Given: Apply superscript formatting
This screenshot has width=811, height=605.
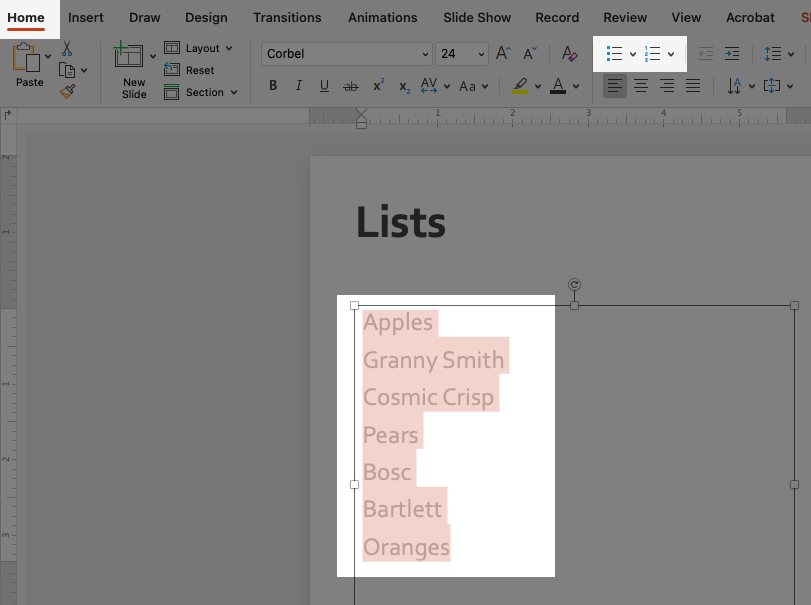Looking at the screenshot, I should coord(379,86).
